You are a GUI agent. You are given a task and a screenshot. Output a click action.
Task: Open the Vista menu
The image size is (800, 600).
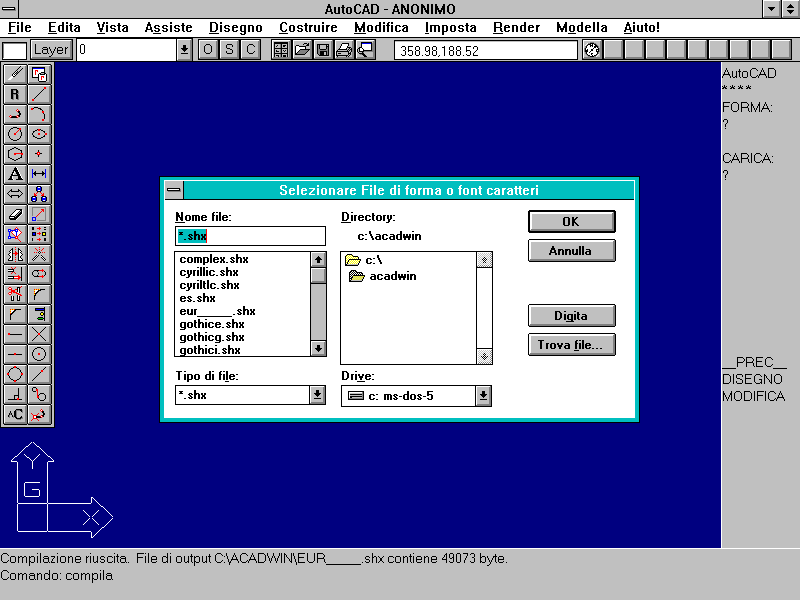click(x=112, y=28)
